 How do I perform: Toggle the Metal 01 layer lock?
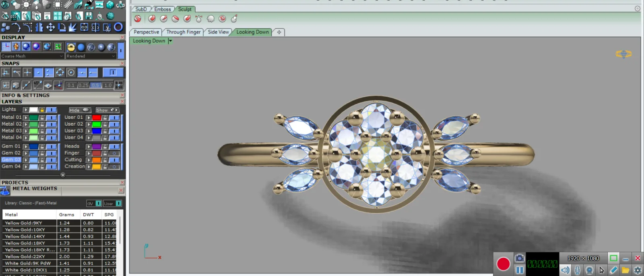(x=42, y=117)
